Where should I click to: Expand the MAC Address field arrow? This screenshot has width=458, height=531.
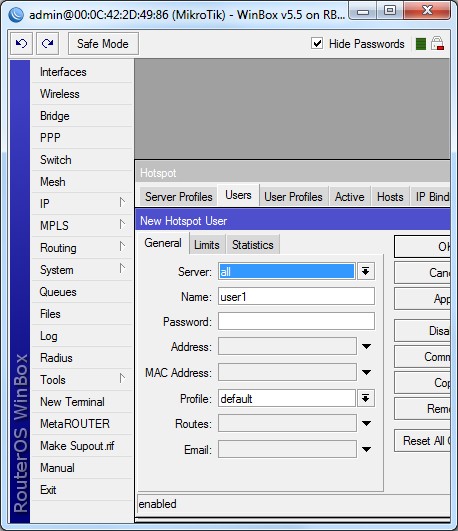point(366,372)
